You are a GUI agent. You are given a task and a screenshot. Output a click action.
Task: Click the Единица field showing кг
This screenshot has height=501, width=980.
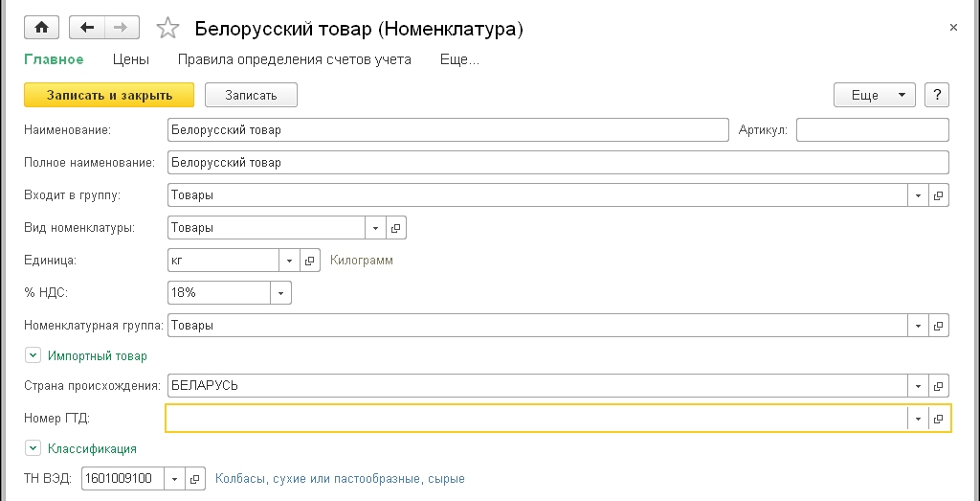[x=224, y=261]
